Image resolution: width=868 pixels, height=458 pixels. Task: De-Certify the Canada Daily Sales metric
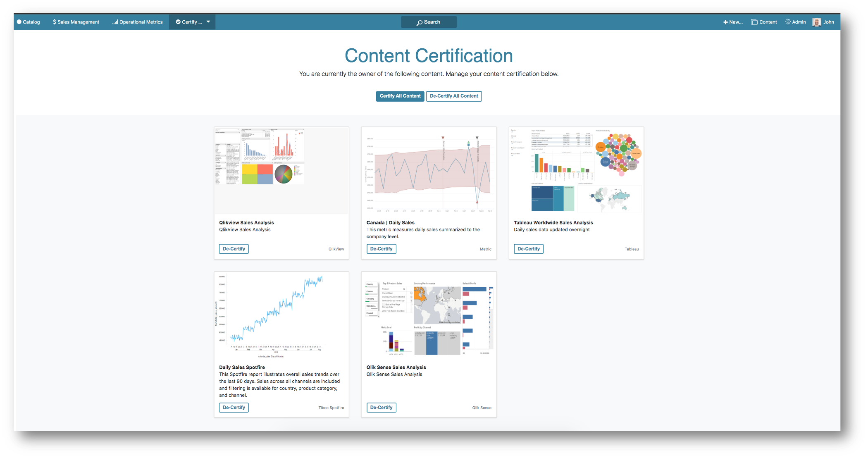(x=382, y=248)
